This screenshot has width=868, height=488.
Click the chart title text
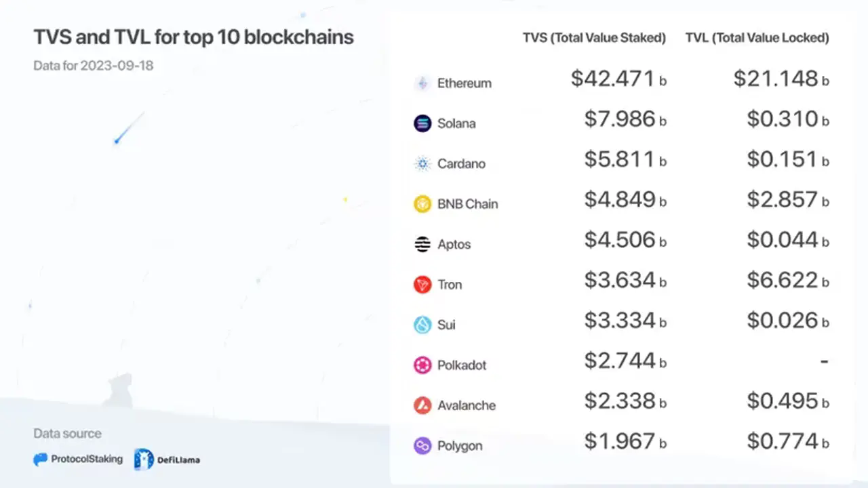pos(193,37)
